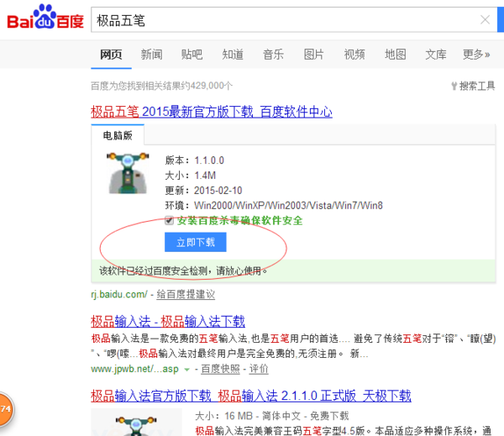Image resolution: width=504 pixels, height=436 pixels.
Task: Click the www.jpwb.net/...asp URL
Action: pos(134,369)
